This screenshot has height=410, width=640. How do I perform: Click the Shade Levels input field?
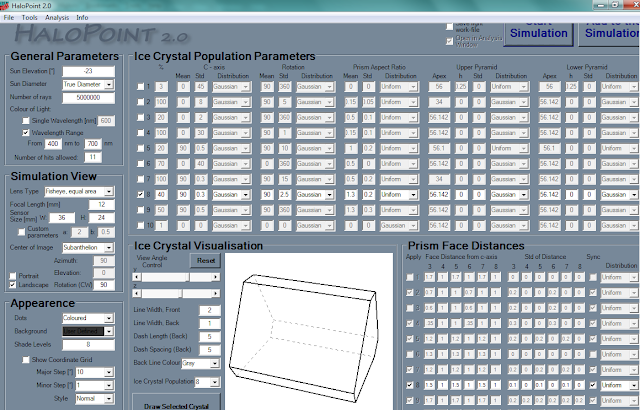[88, 345]
